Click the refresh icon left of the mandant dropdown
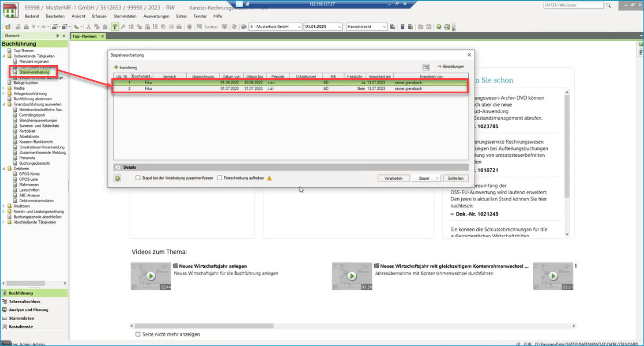 point(234,27)
